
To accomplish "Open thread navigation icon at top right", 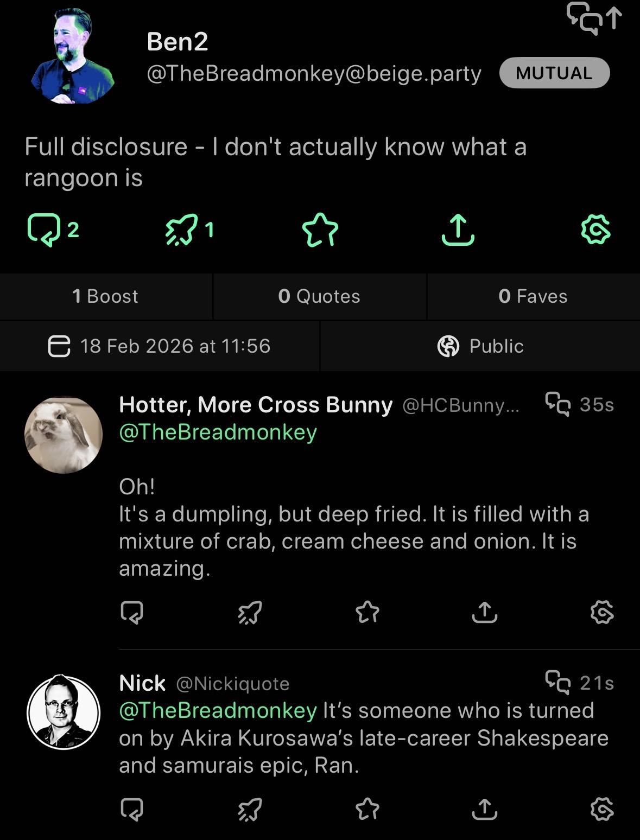I will (593, 18).
